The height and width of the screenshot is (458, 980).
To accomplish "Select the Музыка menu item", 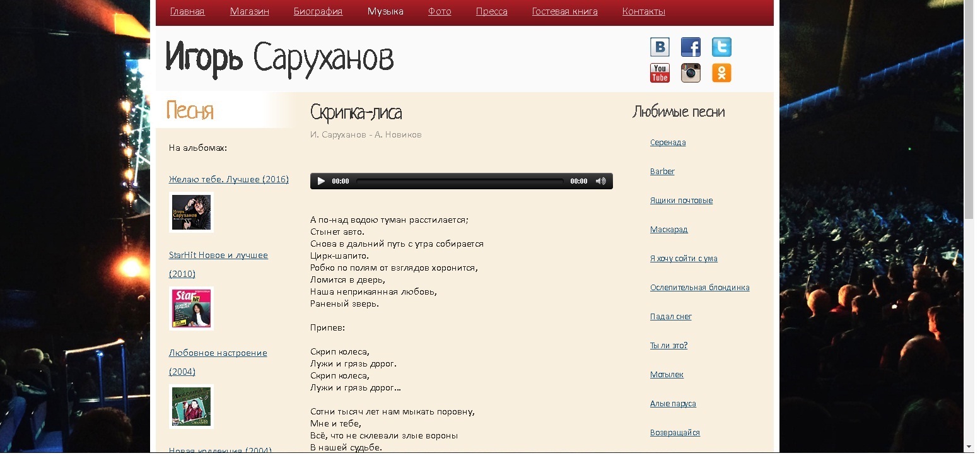I will [385, 11].
